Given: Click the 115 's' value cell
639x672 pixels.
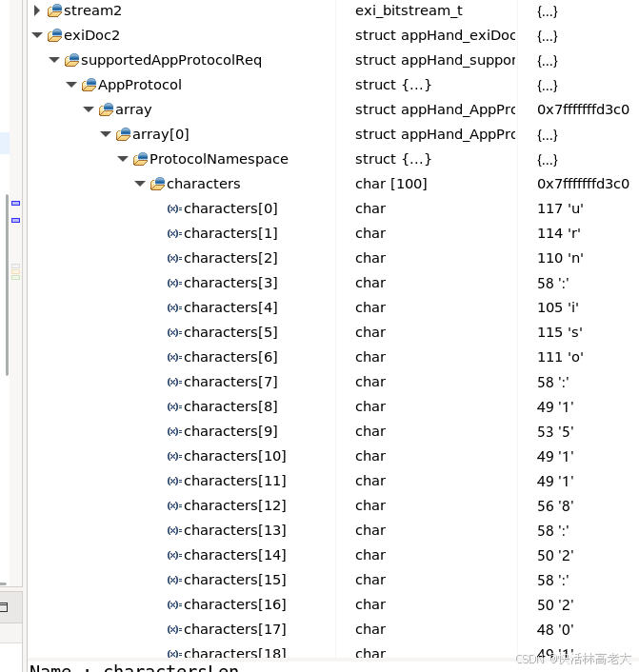Looking at the screenshot, I should 560,332.
